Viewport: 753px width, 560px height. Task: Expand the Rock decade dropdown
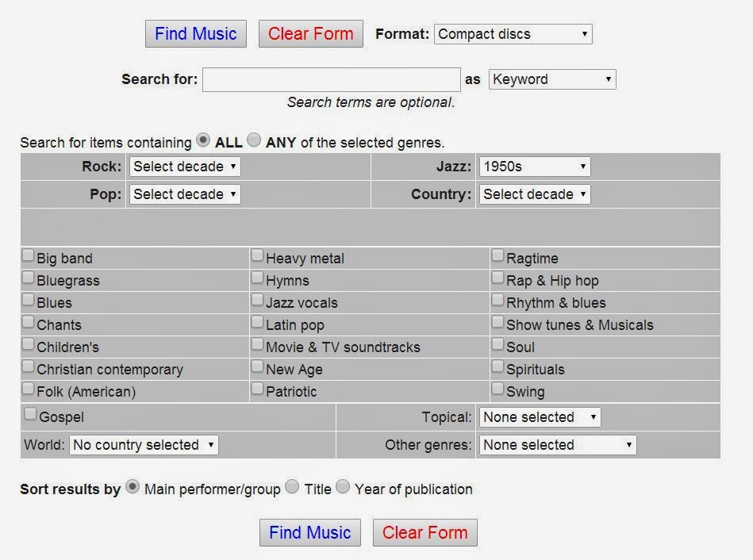point(185,167)
